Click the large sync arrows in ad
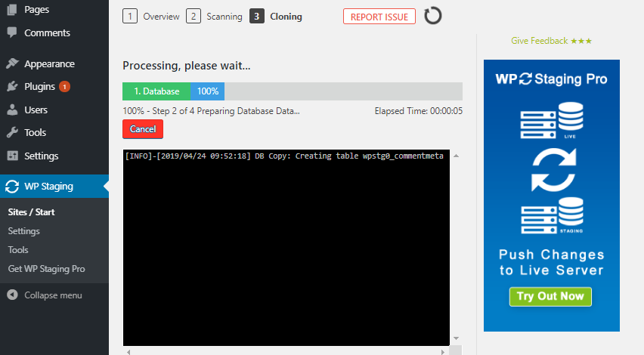The image size is (644, 355). (x=553, y=170)
